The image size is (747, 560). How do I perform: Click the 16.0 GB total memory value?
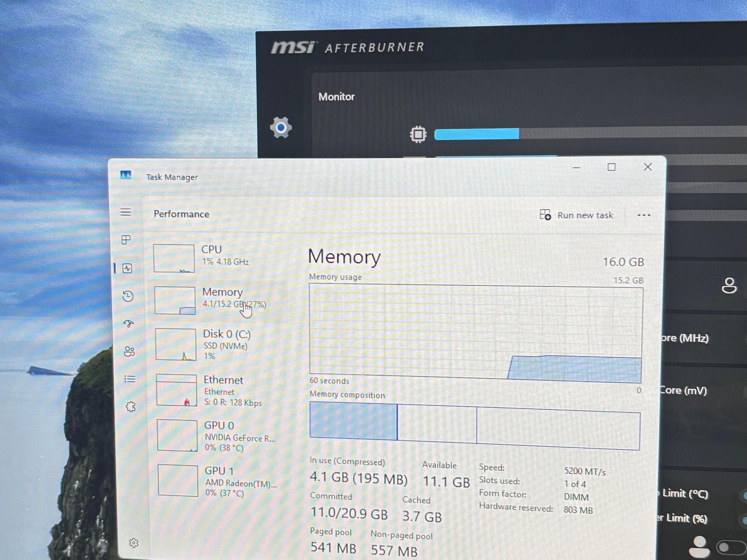click(623, 262)
